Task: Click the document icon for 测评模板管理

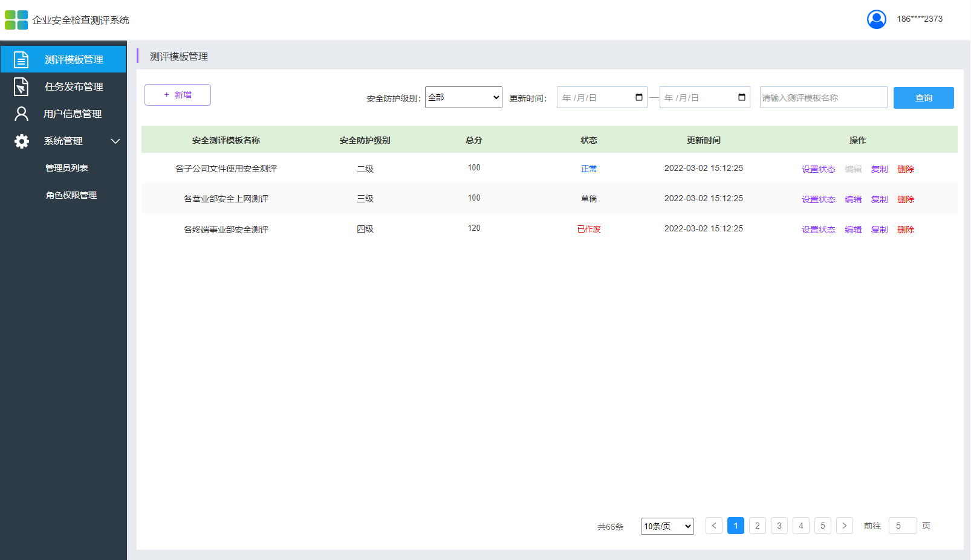Action: point(21,59)
